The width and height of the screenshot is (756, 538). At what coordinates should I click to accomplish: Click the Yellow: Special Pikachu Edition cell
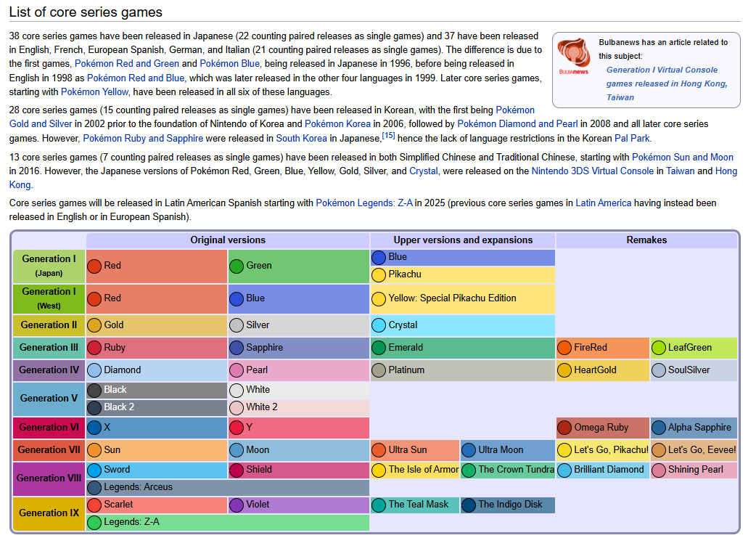click(463, 298)
